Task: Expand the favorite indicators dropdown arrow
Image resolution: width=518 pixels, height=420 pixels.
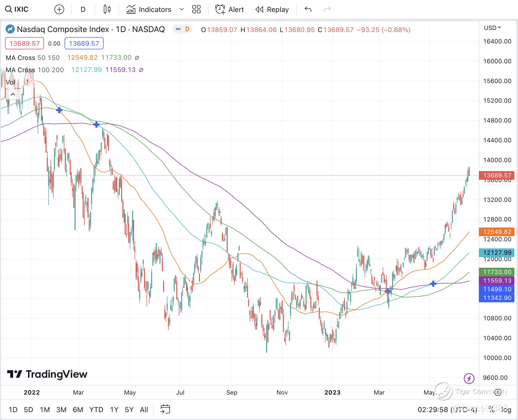Action: (x=181, y=9)
